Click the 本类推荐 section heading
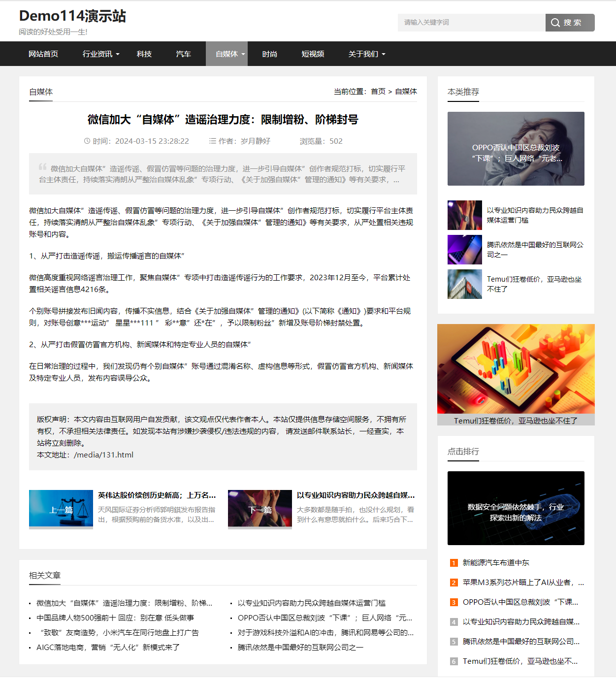Screen dimensions: 616x683 pos(463,92)
